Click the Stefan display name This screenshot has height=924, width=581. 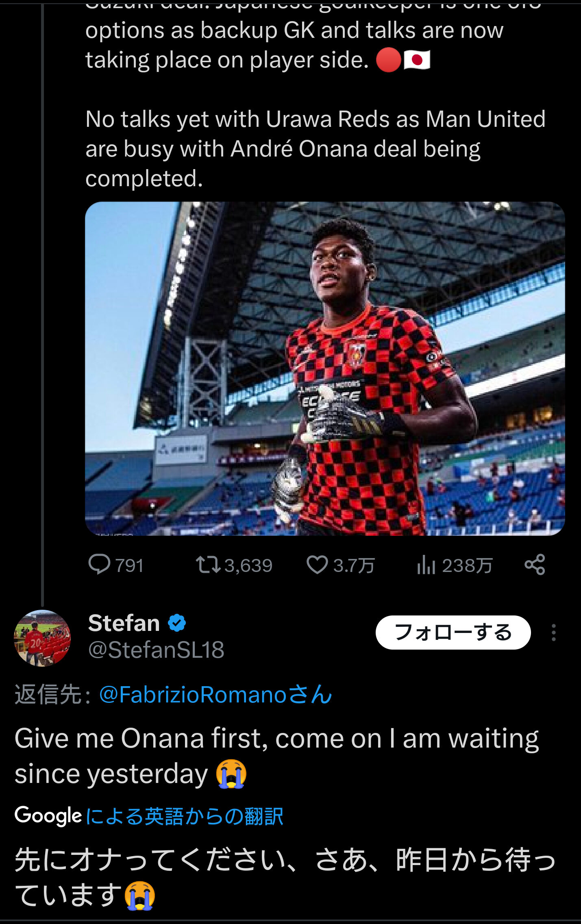point(124,623)
